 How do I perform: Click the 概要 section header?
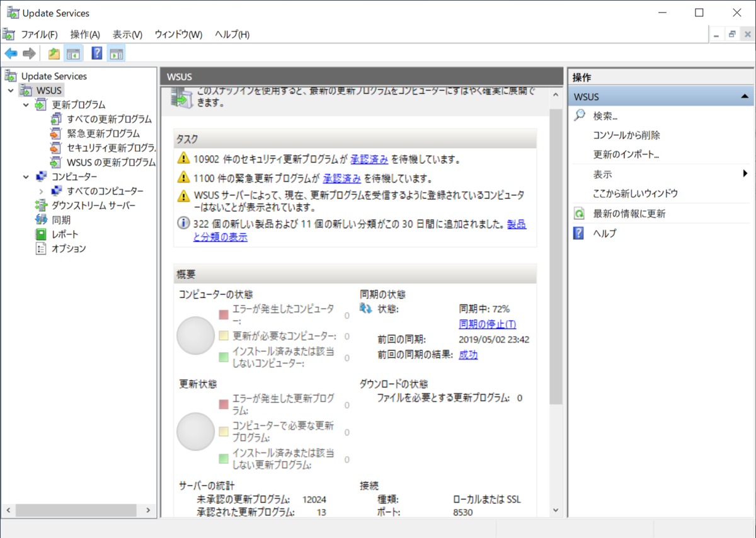pyautogui.click(x=355, y=274)
